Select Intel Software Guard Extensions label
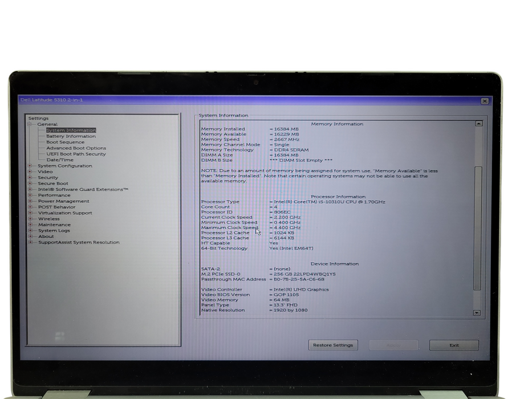The image size is (532, 399). [x=83, y=189]
